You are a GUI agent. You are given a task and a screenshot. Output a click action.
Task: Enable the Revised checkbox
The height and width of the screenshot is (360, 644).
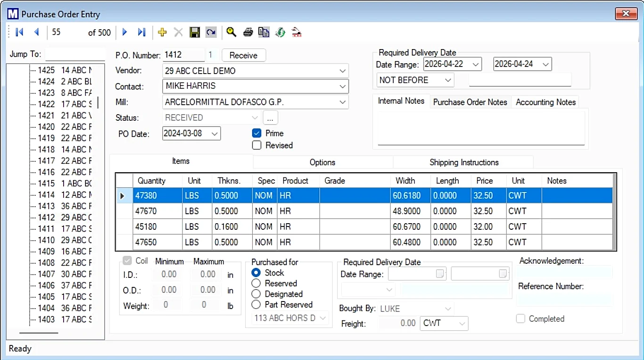tap(256, 145)
